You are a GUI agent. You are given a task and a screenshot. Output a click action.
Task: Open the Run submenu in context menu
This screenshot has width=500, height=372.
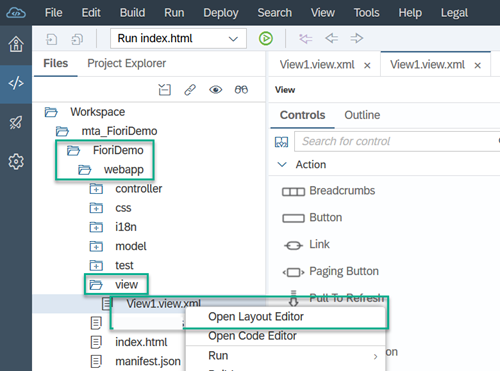(x=285, y=356)
